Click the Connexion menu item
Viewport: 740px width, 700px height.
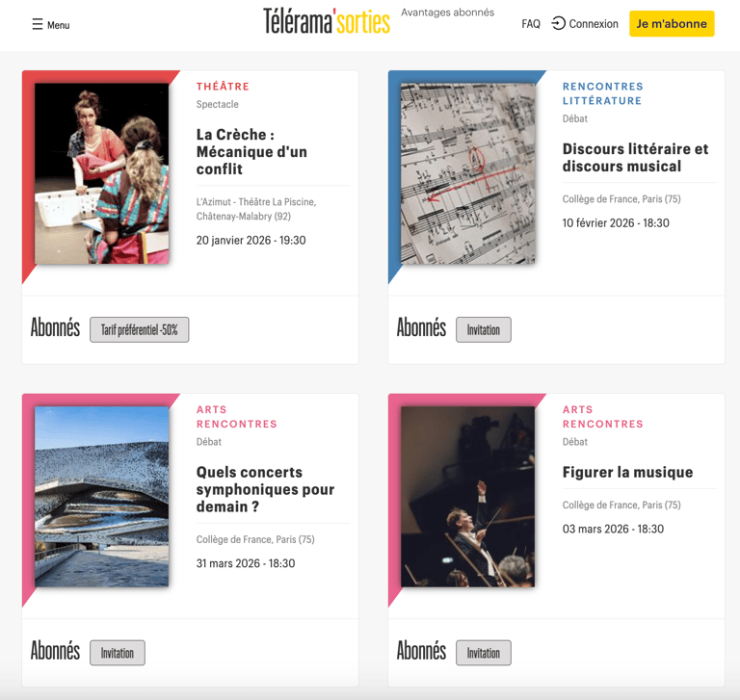point(594,23)
